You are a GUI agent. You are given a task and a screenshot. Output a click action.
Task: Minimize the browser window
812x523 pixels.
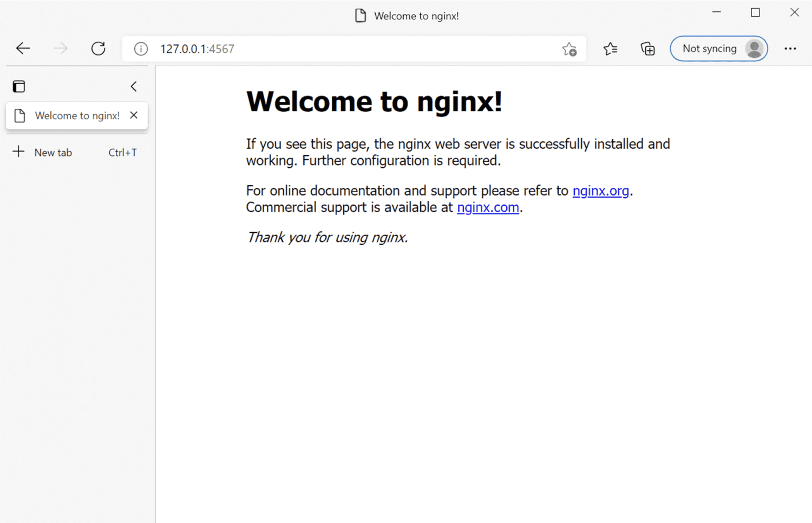click(717, 12)
